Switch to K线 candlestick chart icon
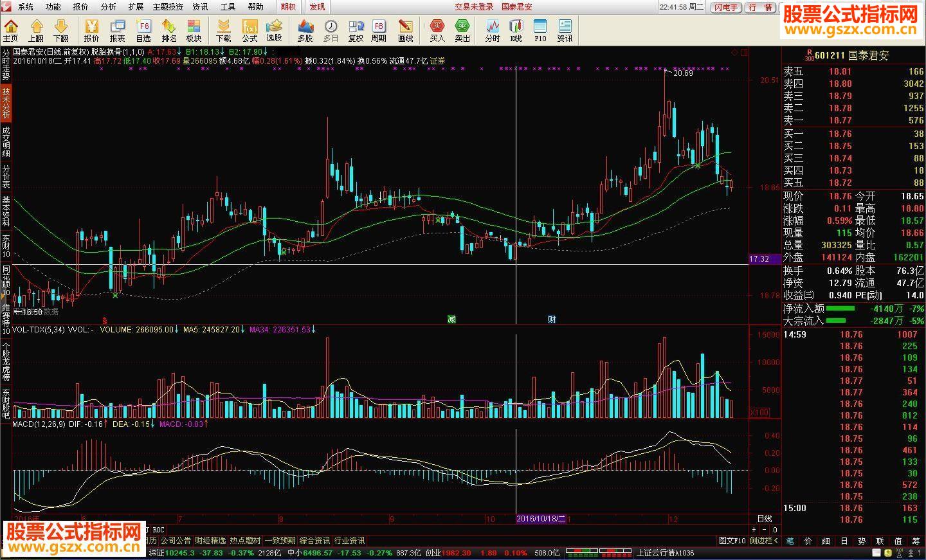Screen dimensions: 926x560 click(516, 30)
